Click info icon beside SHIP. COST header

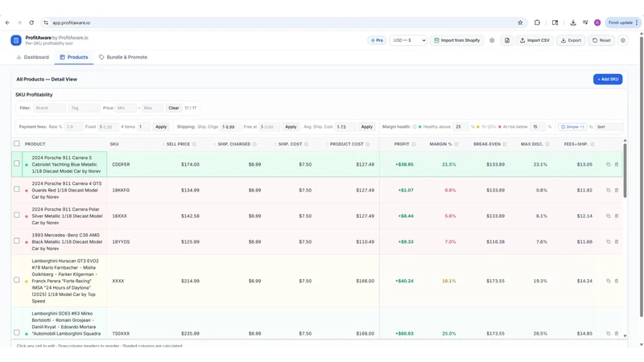point(307,144)
